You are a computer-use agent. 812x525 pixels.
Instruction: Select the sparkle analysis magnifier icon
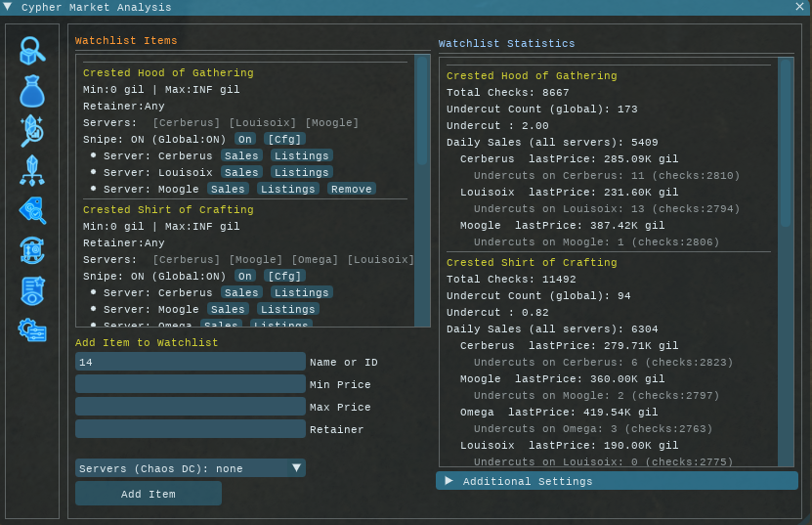pyautogui.click(x=32, y=130)
